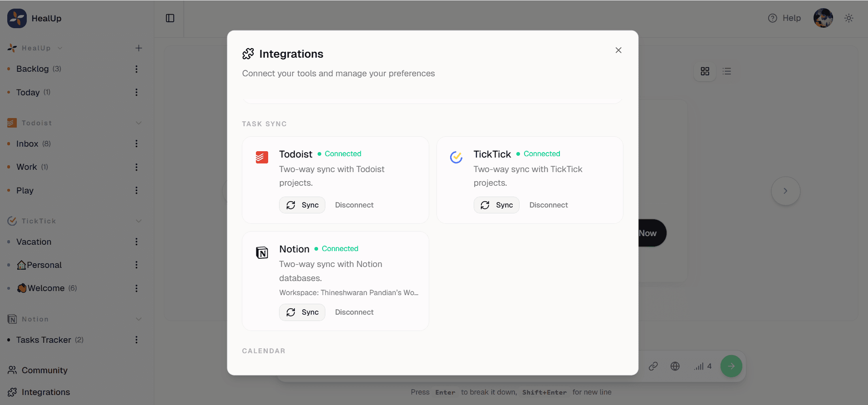Click the TickTick logo in the integration card
The height and width of the screenshot is (405, 868).
[x=456, y=157]
